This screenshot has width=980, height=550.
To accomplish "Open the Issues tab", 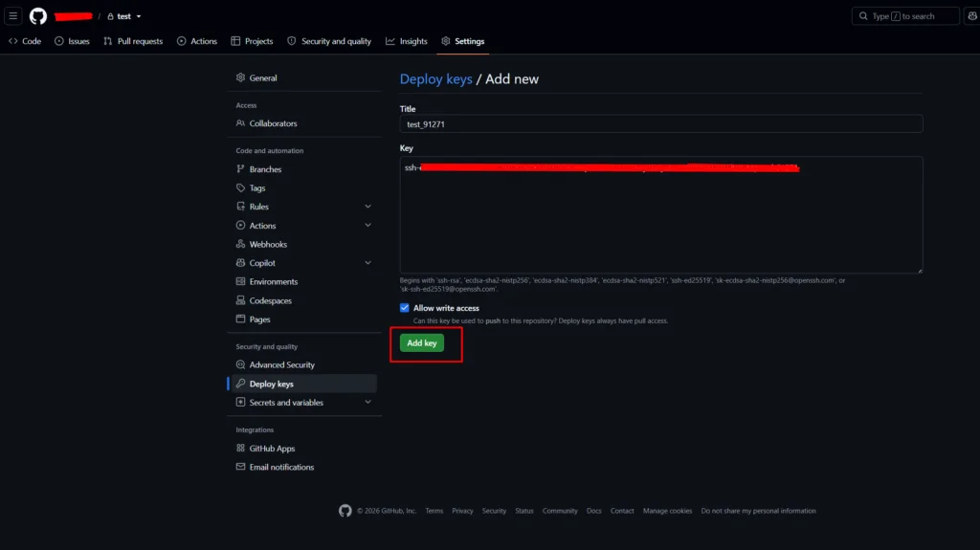I will pyautogui.click(x=72, y=41).
